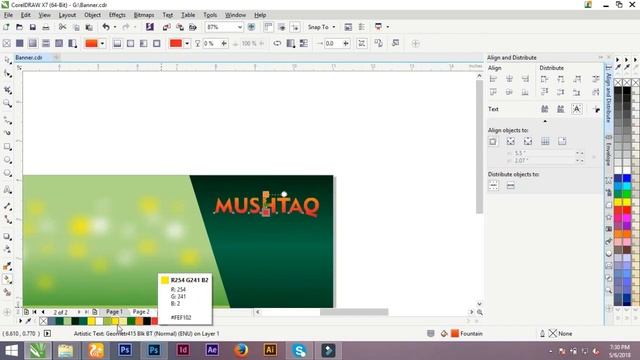Open the Envelope docker tab
This screenshot has height=360, width=640.
(608, 151)
